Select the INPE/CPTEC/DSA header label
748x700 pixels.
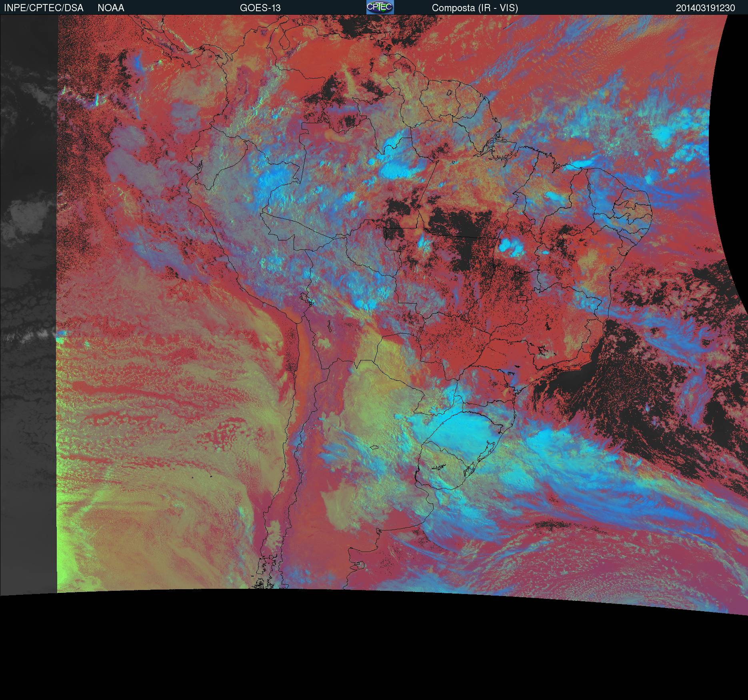44,8
